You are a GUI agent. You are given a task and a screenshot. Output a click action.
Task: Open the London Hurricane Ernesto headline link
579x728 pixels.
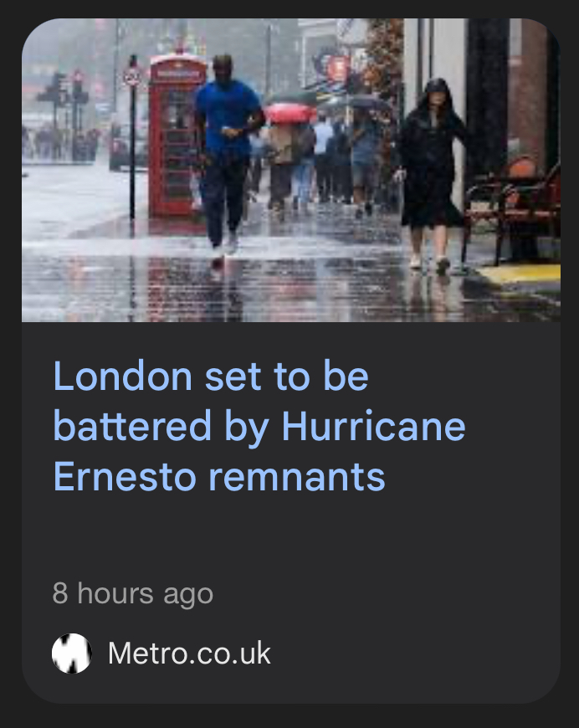click(259, 426)
